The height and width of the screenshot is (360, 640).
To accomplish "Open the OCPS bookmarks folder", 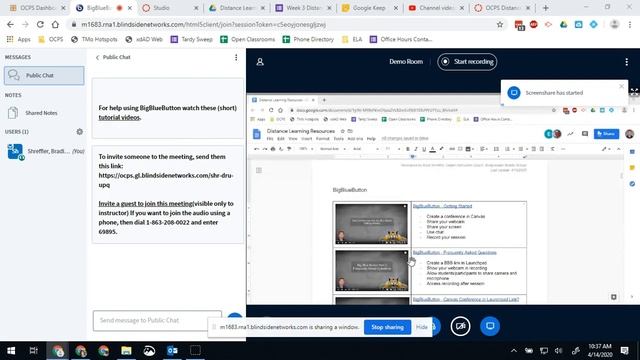I will coord(51,39).
